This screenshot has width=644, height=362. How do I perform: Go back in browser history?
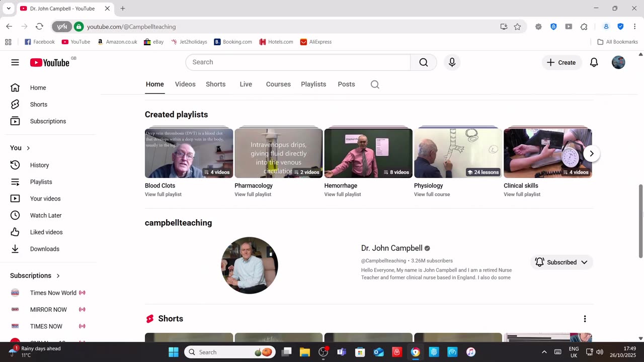pyautogui.click(x=9, y=27)
